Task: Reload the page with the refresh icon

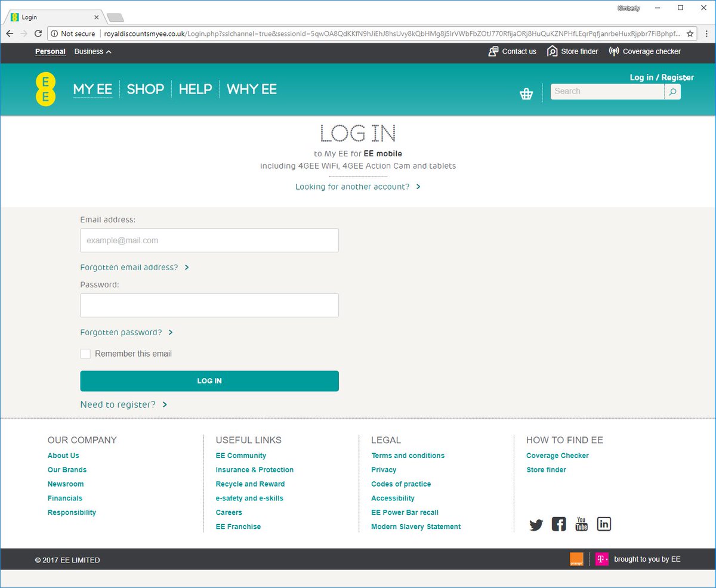Action: tap(38, 34)
